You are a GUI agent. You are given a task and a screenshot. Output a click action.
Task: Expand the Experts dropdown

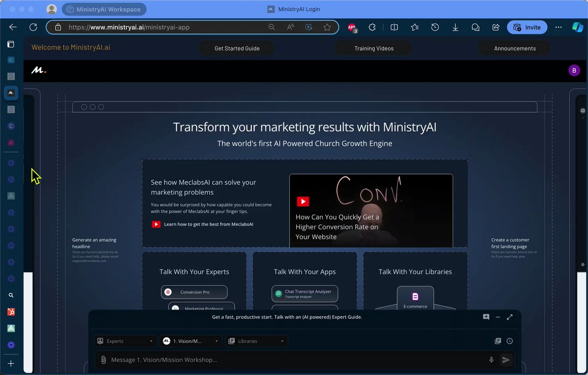(125, 341)
